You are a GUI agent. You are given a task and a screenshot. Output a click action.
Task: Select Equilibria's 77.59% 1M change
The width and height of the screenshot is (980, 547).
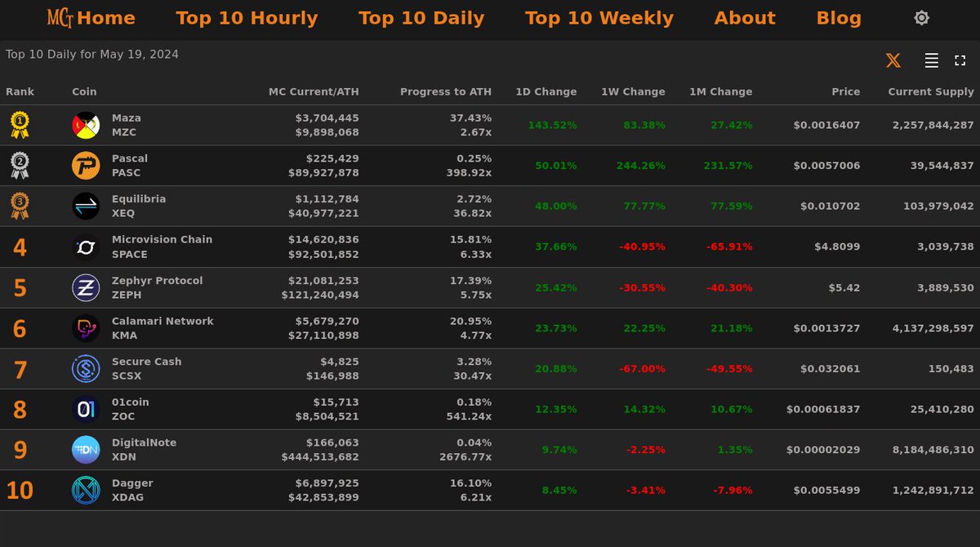732,207
